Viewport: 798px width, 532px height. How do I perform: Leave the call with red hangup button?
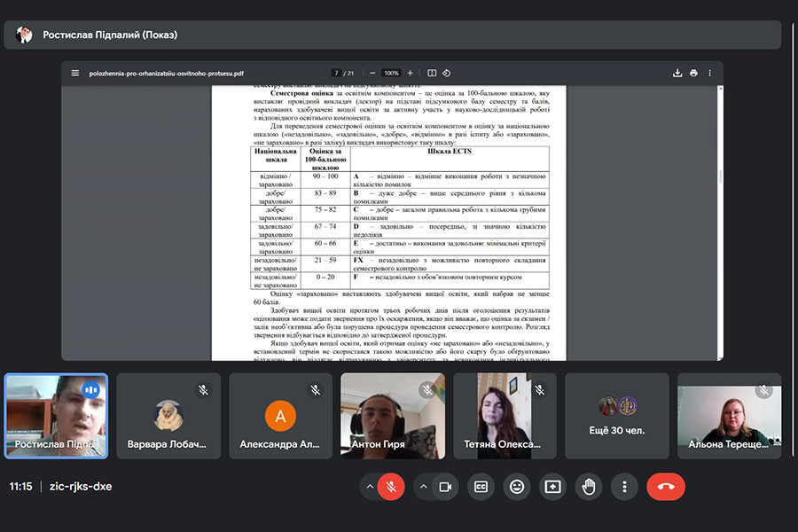coord(666,487)
